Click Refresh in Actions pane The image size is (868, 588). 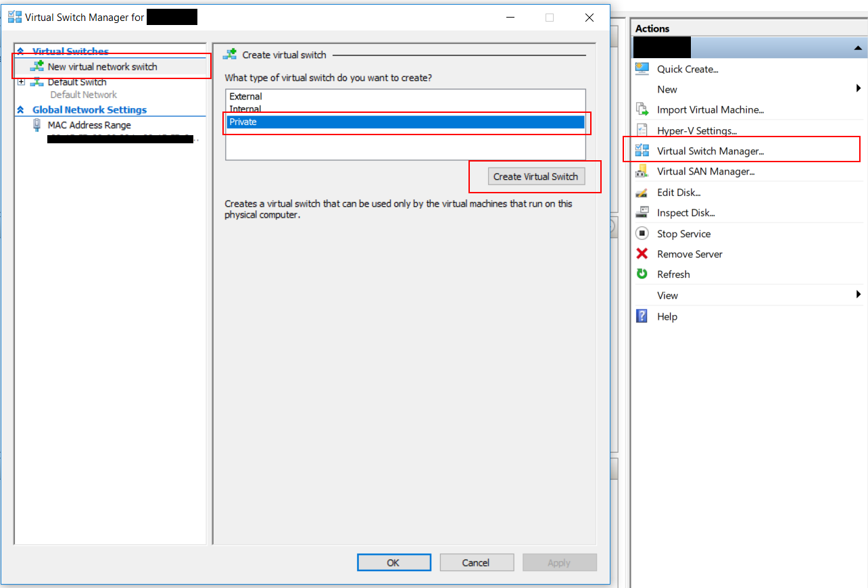pos(673,274)
